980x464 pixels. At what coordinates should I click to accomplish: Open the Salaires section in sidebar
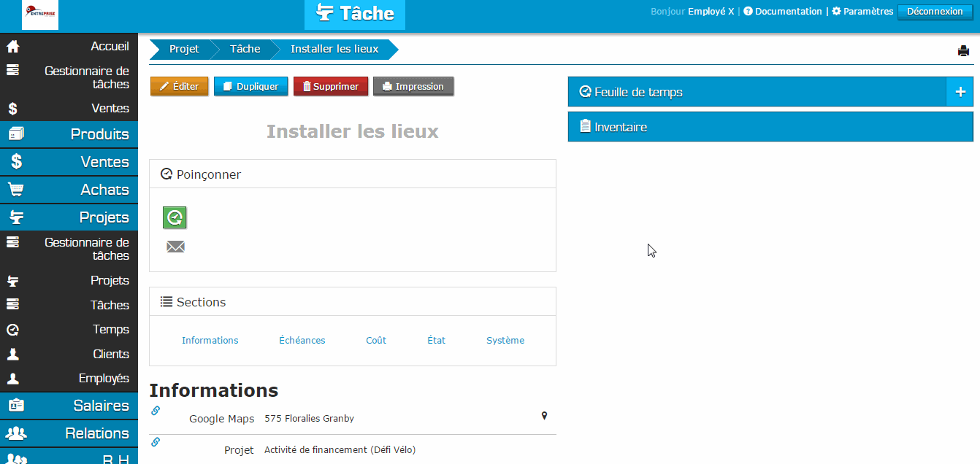(69, 405)
